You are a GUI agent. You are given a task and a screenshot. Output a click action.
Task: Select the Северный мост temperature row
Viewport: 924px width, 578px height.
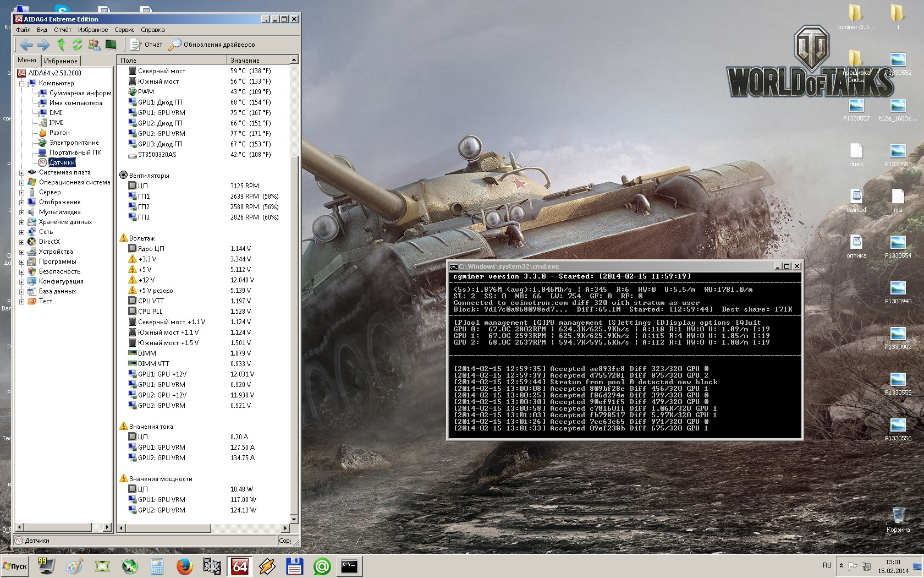[204, 71]
